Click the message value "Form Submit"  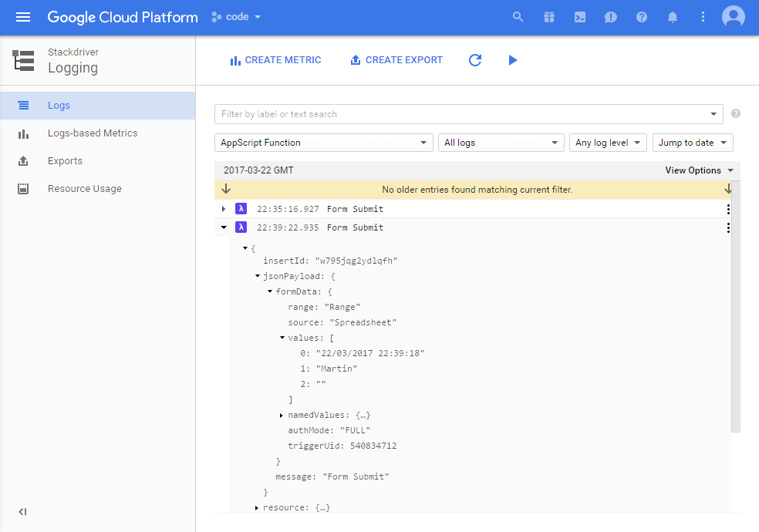pos(356,476)
